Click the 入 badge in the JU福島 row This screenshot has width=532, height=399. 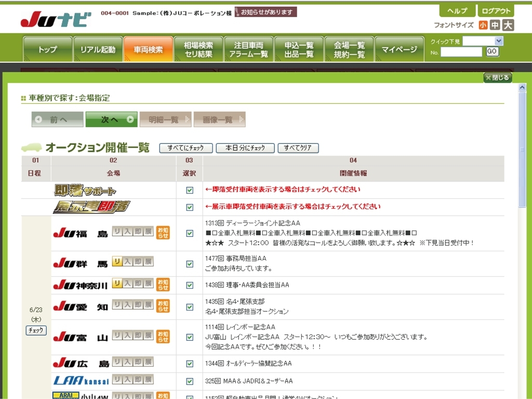128,231
